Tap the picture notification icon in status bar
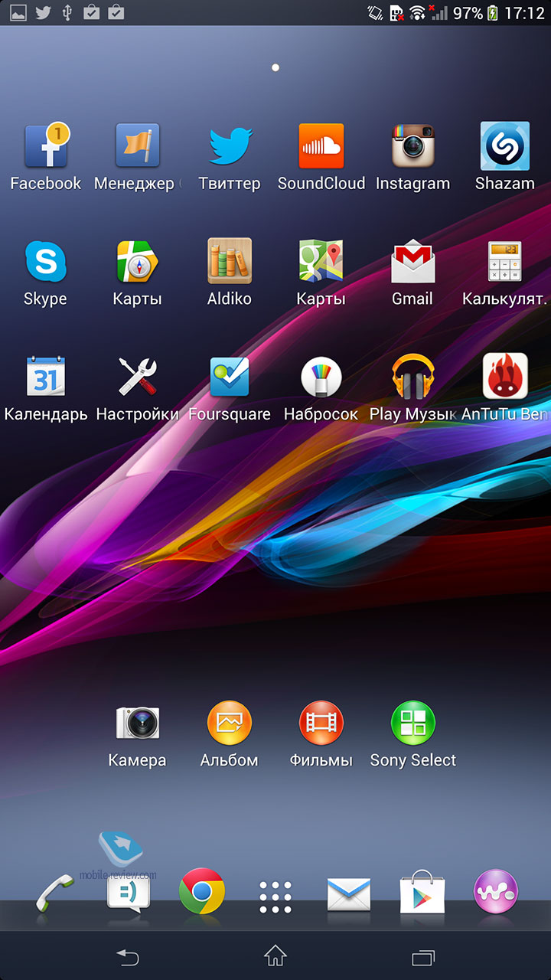 tap(18, 12)
